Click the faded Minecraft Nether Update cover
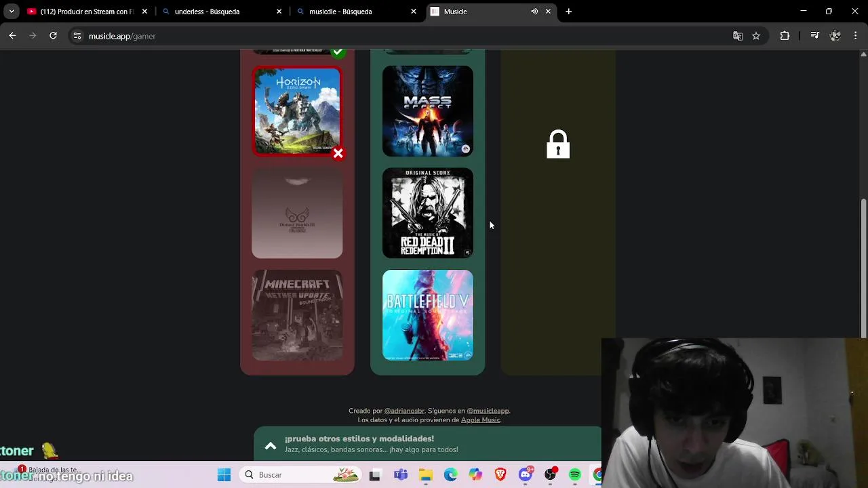Image resolution: width=868 pixels, height=488 pixels. click(x=297, y=315)
